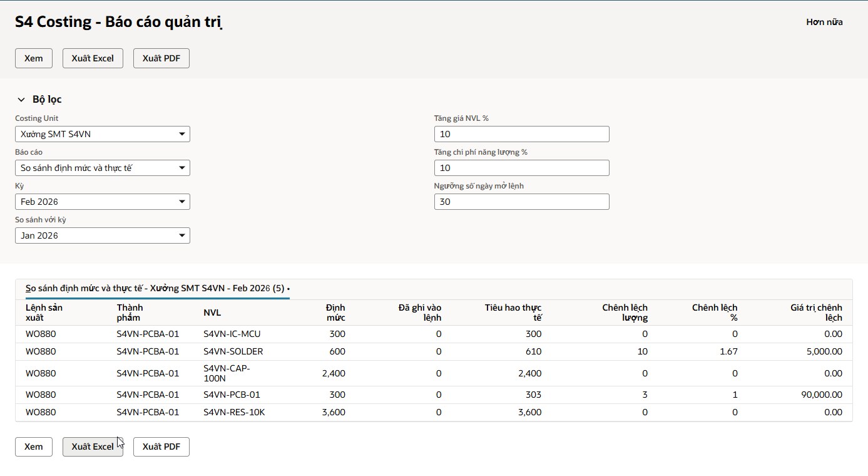Click WO880 in the S4VN-SOLDER row
The height and width of the screenshot is (476, 868).
coord(41,352)
